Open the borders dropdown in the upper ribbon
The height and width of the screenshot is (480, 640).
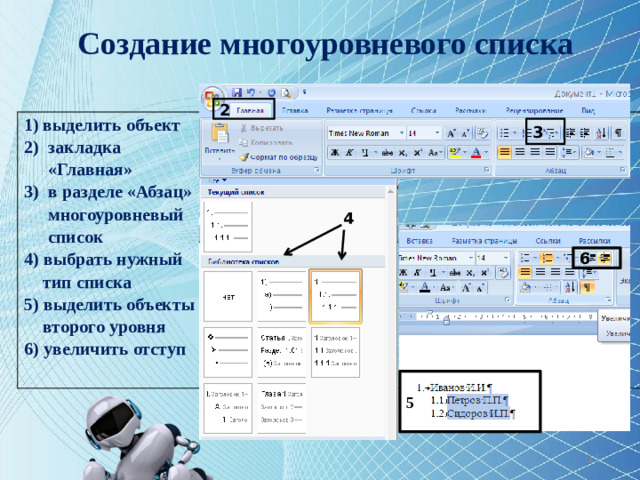point(620,153)
